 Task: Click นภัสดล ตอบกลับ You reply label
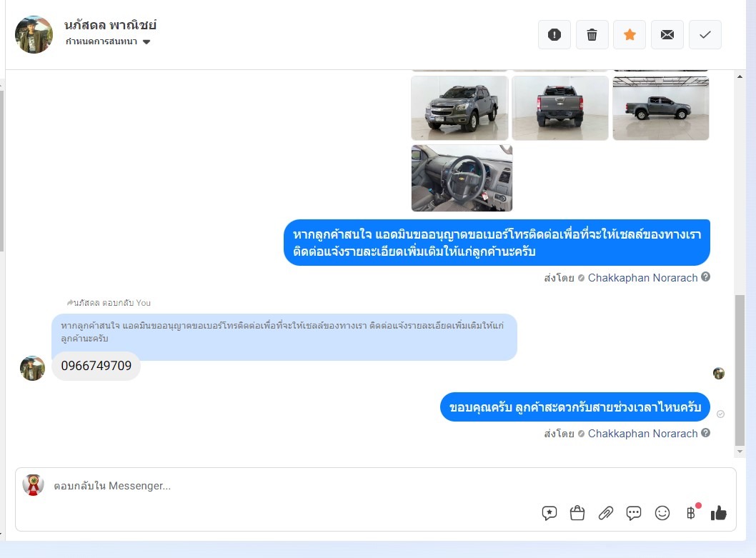[109, 303]
